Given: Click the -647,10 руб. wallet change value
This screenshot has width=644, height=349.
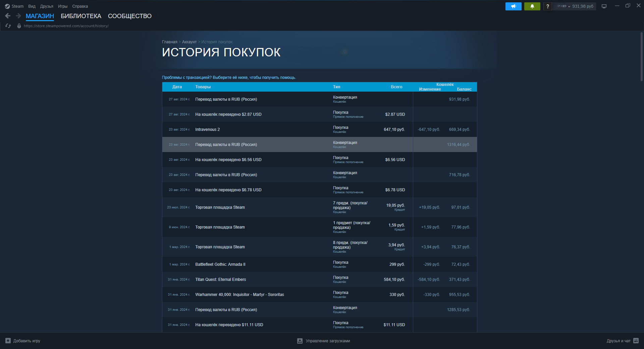Looking at the screenshot, I should point(429,130).
